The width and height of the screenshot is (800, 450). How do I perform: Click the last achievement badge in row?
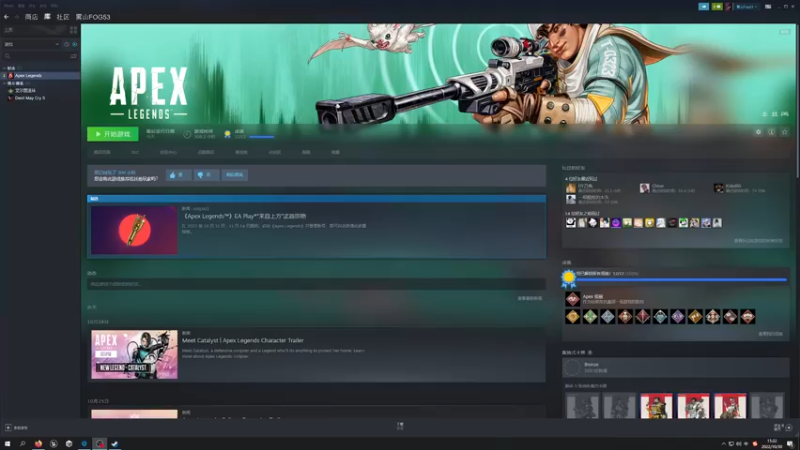[x=747, y=317]
